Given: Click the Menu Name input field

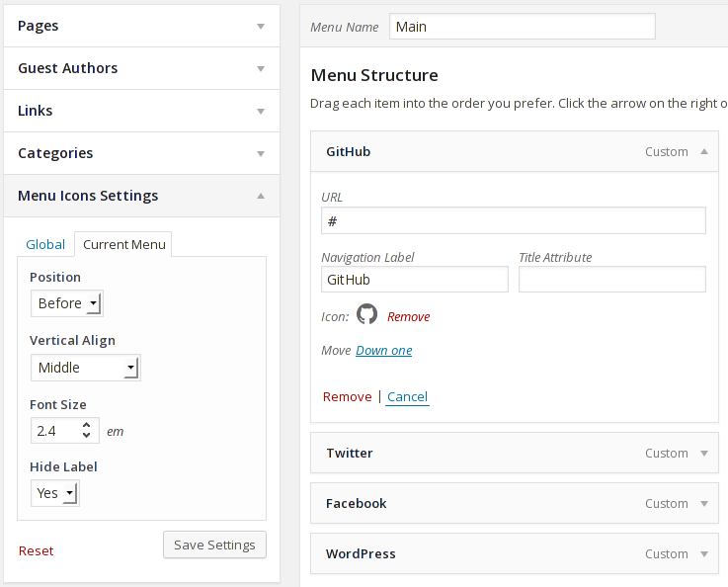Looking at the screenshot, I should click(x=522, y=27).
